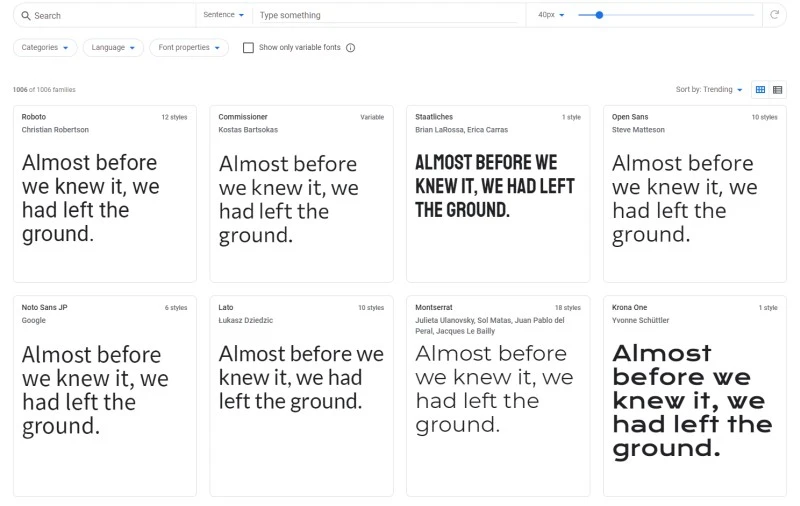
Task: Reset filters with the refresh icon
Action: click(774, 15)
